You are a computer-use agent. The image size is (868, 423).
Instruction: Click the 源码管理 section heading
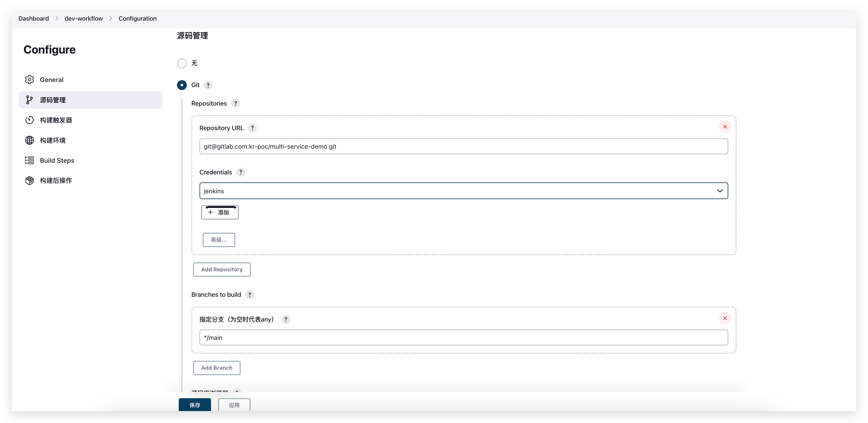pyautogui.click(x=192, y=36)
